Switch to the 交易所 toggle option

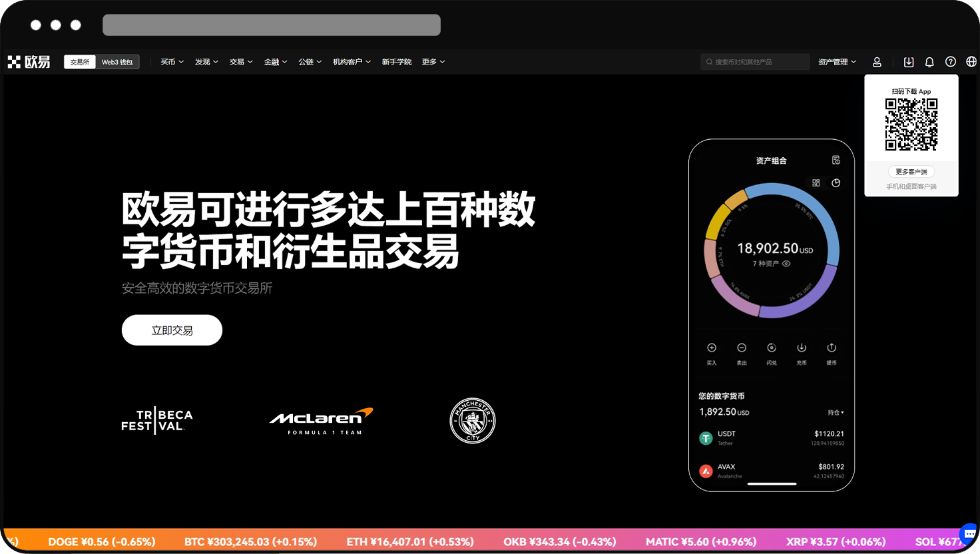point(80,62)
